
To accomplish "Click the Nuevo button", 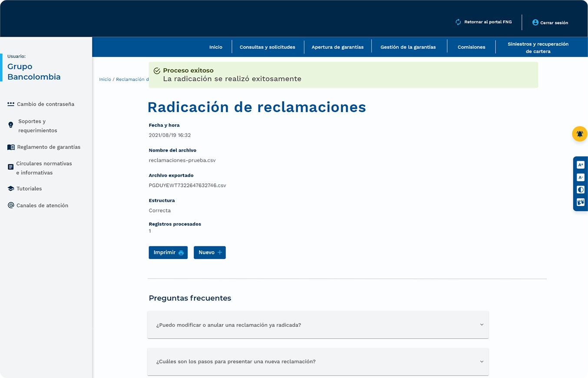I will 210,252.
